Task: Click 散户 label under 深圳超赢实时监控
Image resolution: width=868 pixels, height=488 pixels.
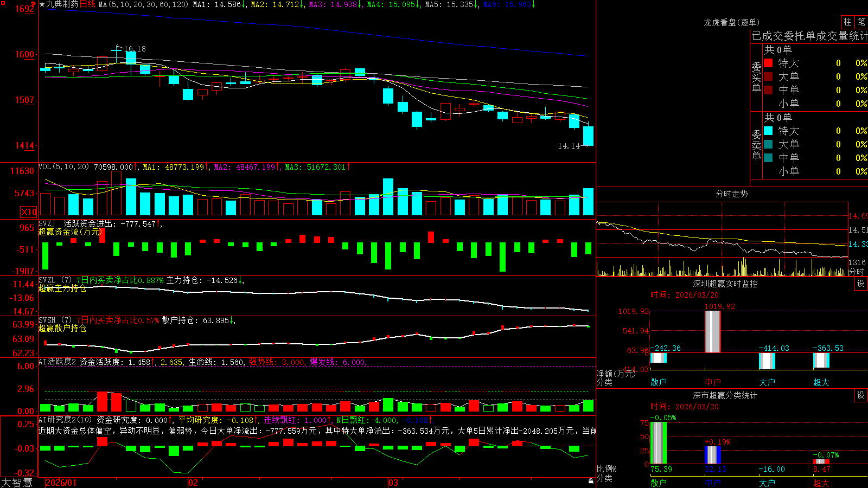Action: [659, 382]
